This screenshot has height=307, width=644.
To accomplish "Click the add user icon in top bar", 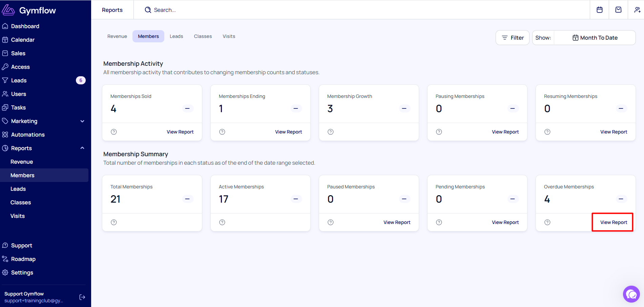I will 637,10.
